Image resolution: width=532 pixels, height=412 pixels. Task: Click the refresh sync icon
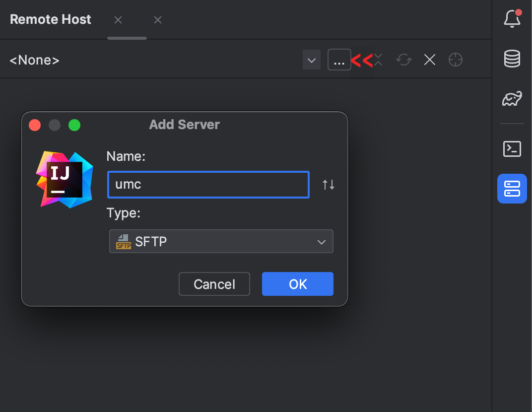404,60
